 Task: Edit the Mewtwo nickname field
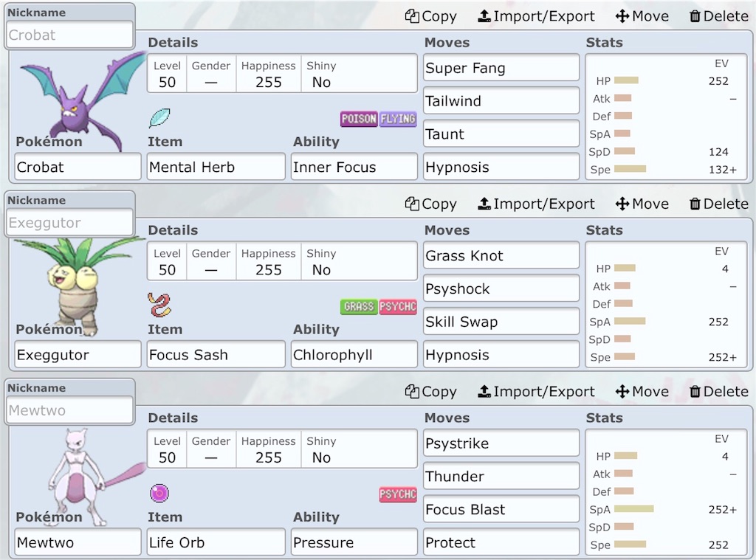[x=70, y=410]
